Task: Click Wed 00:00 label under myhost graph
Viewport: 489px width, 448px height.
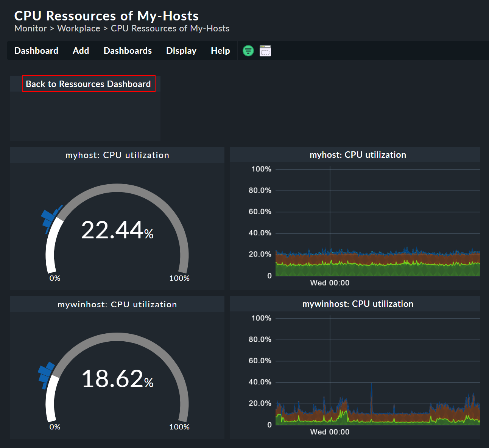Action: pyautogui.click(x=330, y=283)
